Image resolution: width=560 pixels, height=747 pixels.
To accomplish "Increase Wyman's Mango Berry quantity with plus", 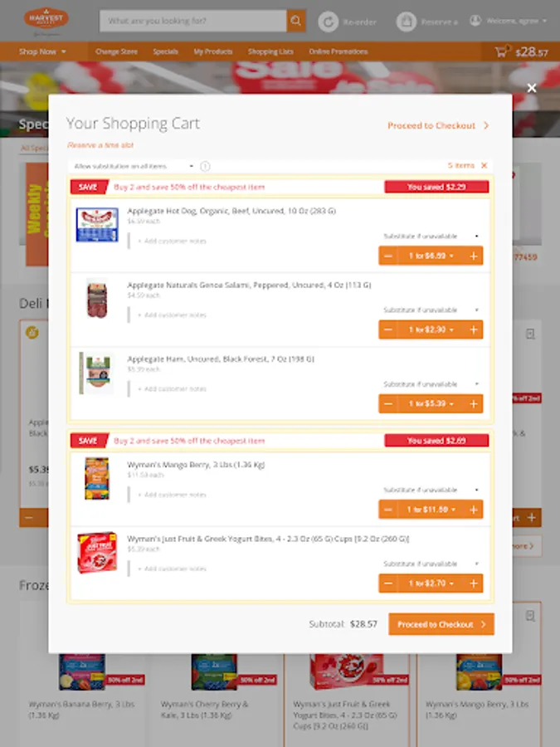I will (474, 510).
